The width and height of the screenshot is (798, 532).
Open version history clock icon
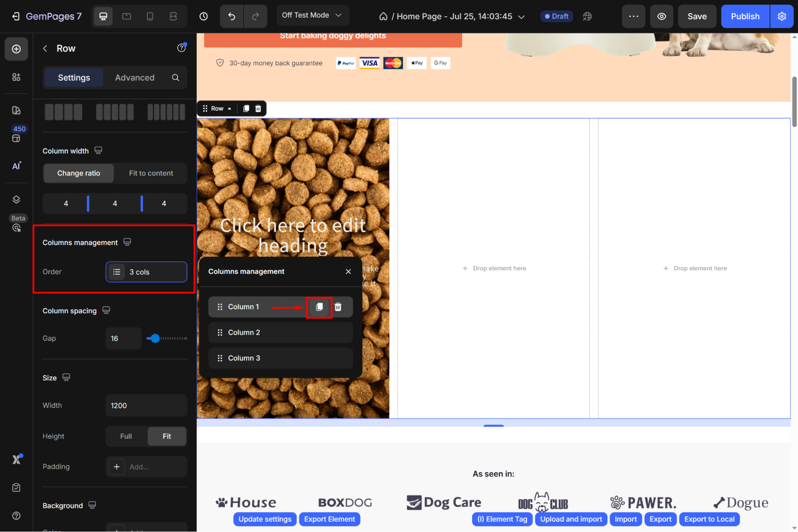coord(204,16)
